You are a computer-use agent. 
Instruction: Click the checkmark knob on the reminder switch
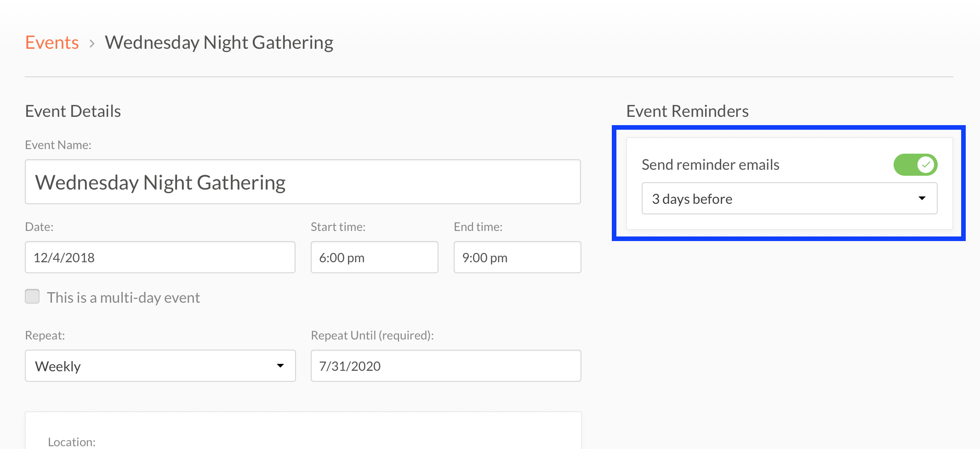(x=926, y=165)
